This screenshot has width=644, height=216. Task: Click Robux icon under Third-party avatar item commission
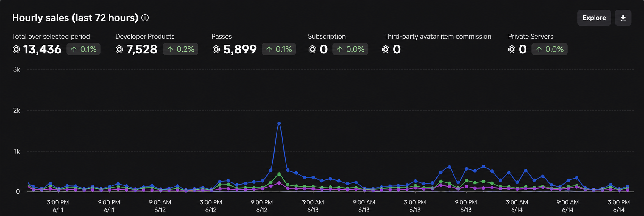pos(386,49)
